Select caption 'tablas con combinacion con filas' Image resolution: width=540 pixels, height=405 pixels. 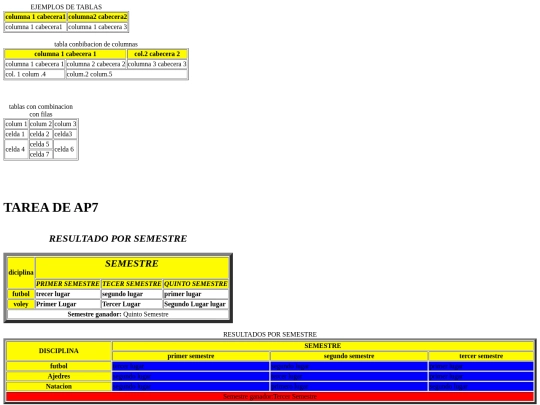click(41, 110)
